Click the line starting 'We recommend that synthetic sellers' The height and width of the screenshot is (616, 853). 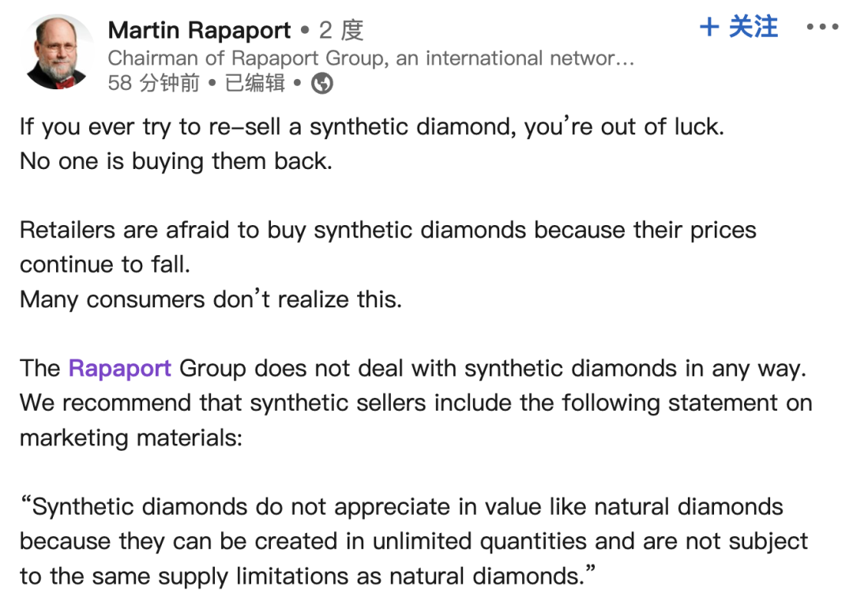[416, 404]
